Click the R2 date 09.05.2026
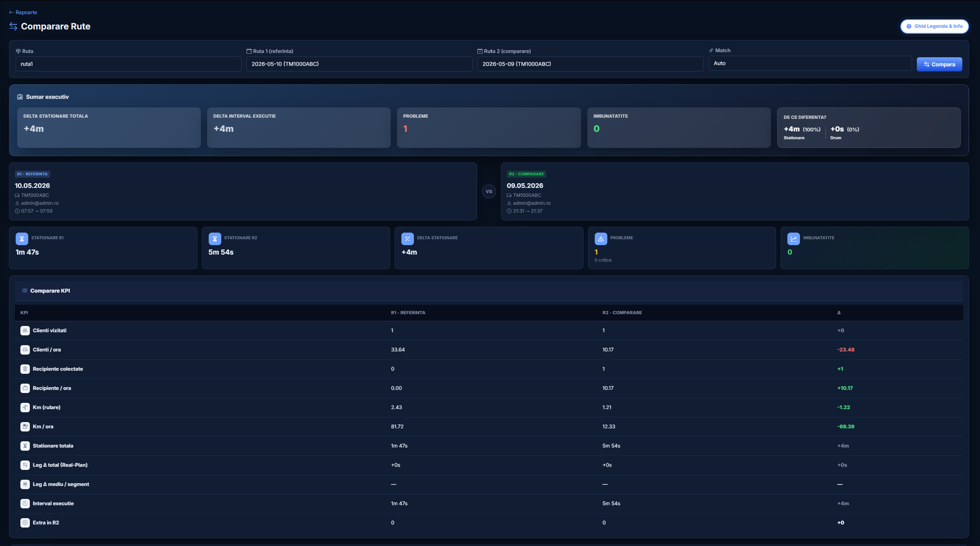980x546 pixels. pyautogui.click(x=525, y=186)
